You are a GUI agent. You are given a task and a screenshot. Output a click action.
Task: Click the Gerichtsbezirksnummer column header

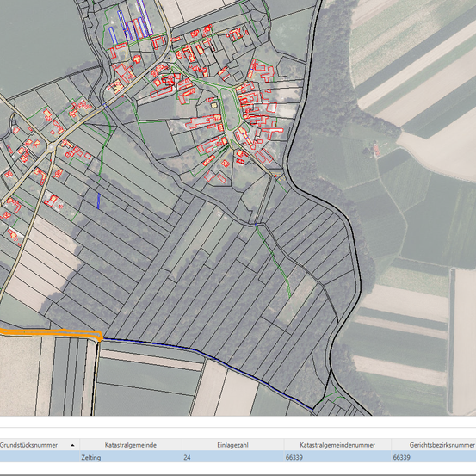pyautogui.click(x=434, y=445)
